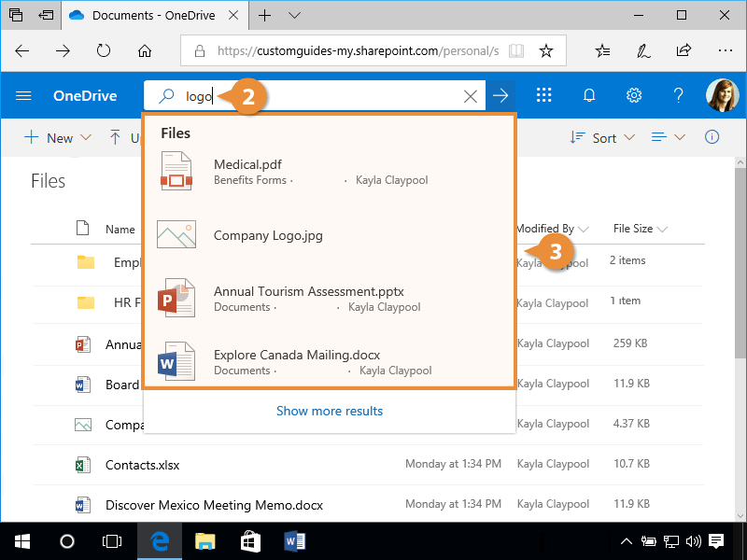Viewport: 747px width, 560px height.
Task: Click the page's vertical scrollbar thumb
Action: [740, 263]
